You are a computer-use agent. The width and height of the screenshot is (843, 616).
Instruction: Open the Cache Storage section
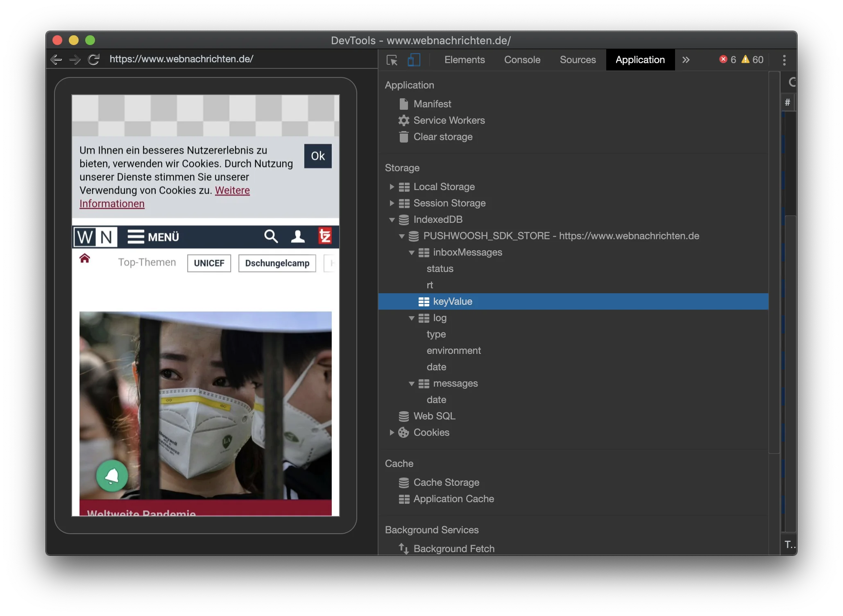(x=446, y=482)
